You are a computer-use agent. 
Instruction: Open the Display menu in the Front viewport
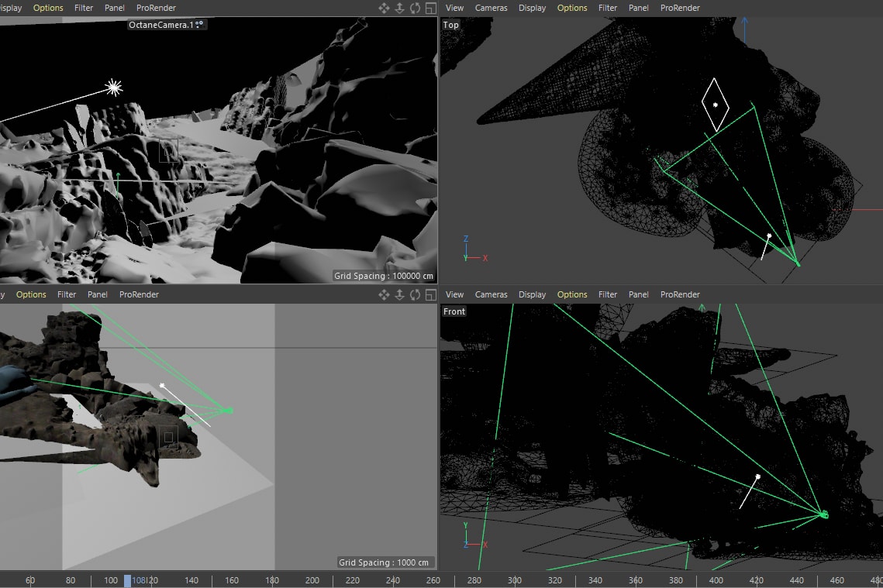tap(532, 294)
